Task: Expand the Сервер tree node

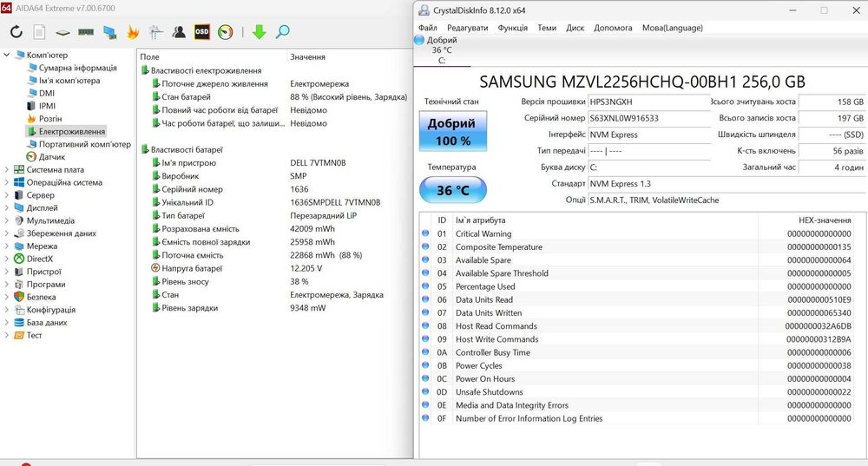Action: 7,194
